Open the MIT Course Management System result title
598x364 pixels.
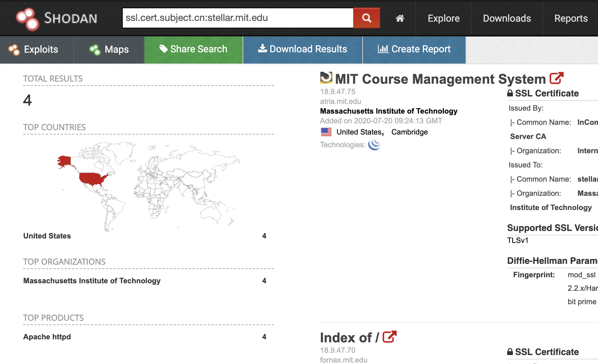pyautogui.click(x=440, y=79)
